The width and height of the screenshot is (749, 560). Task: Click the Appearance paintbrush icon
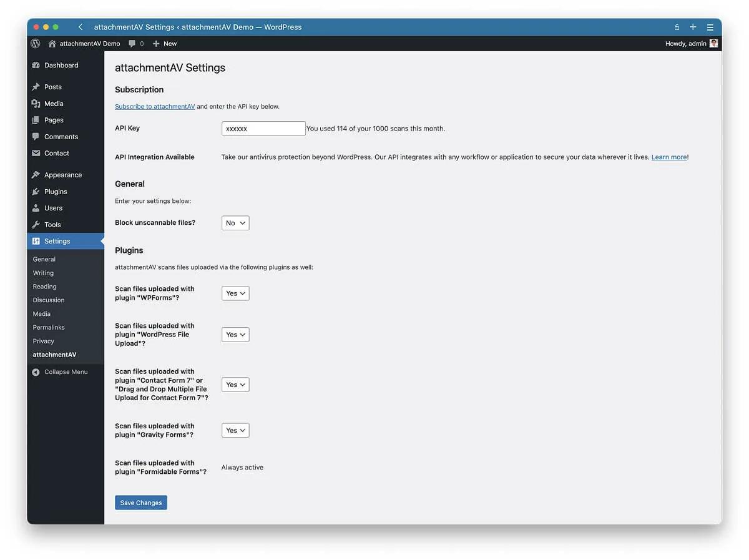click(36, 175)
